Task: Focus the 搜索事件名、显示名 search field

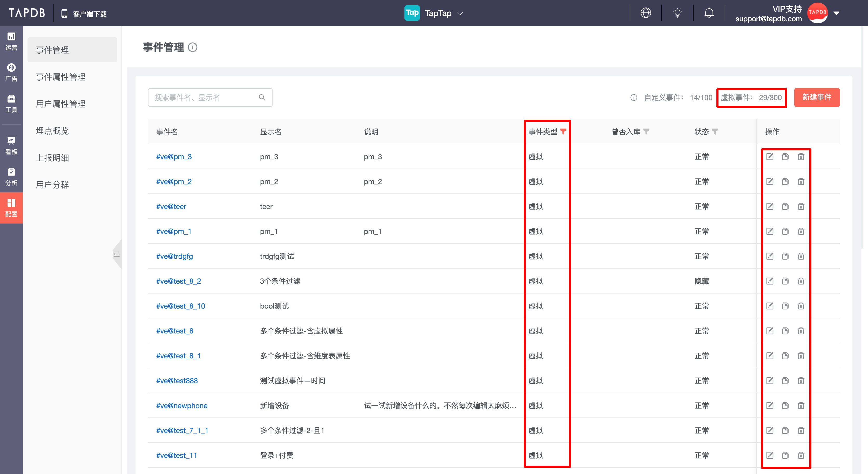Action: tap(210, 98)
